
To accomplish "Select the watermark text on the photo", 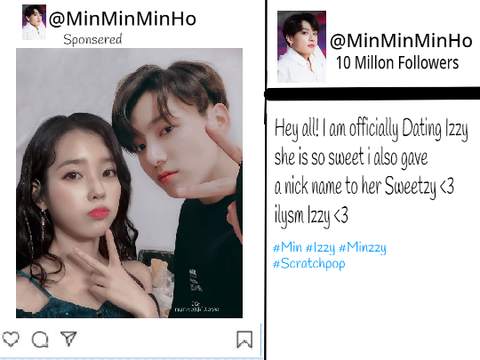I will (x=197, y=307).
